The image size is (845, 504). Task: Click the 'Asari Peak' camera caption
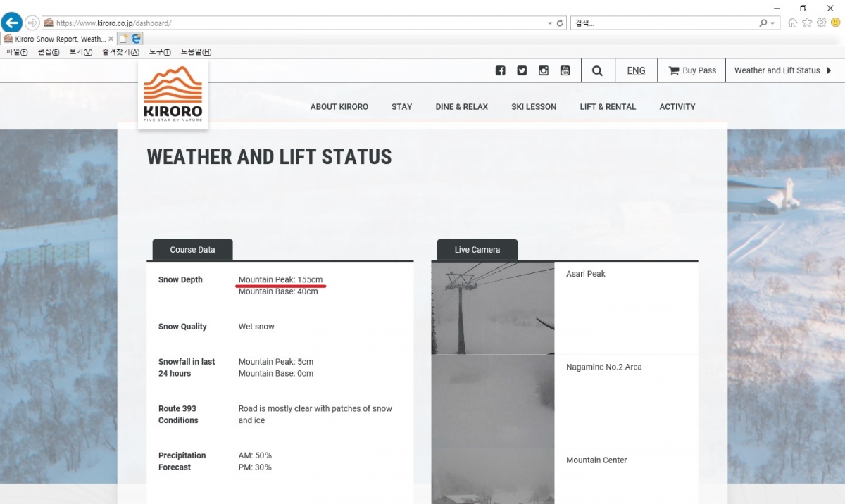tap(586, 274)
